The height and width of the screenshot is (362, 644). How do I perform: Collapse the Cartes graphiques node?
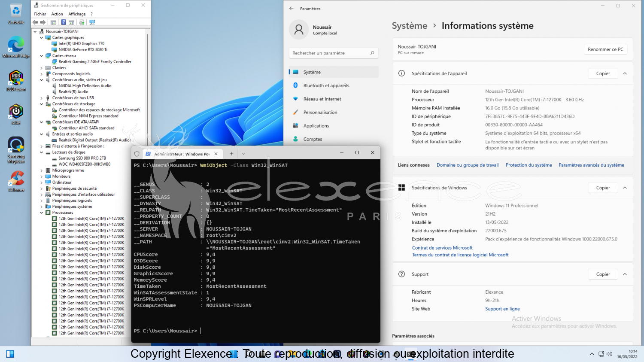click(42, 38)
